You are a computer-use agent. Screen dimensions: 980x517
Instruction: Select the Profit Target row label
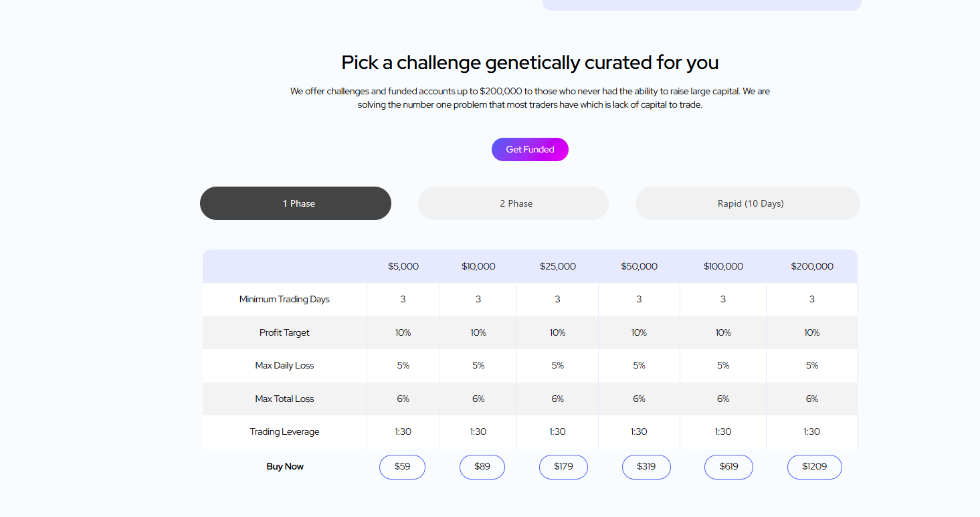[x=284, y=332]
